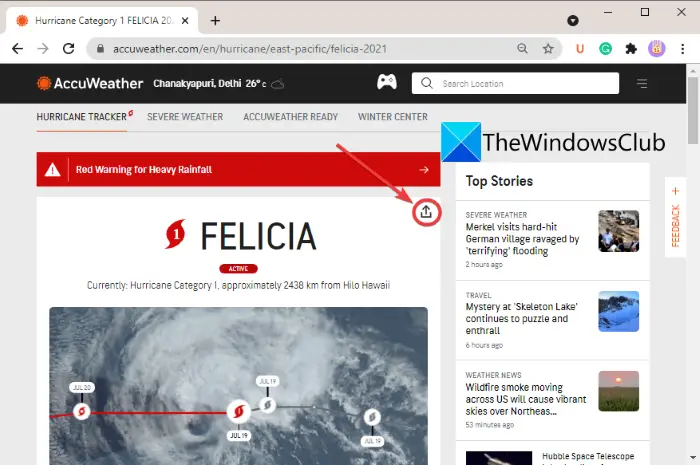Click the Top Stories heading
The image size is (700, 465).
499,181
